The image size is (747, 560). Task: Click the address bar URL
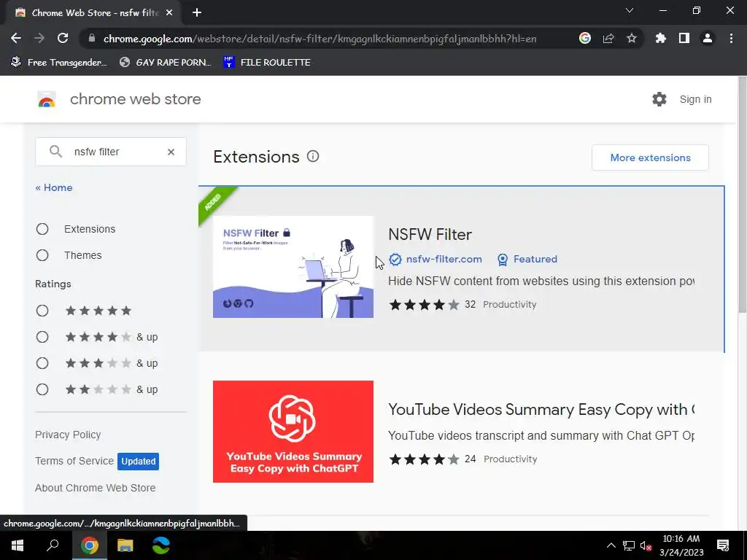pyautogui.click(x=320, y=39)
